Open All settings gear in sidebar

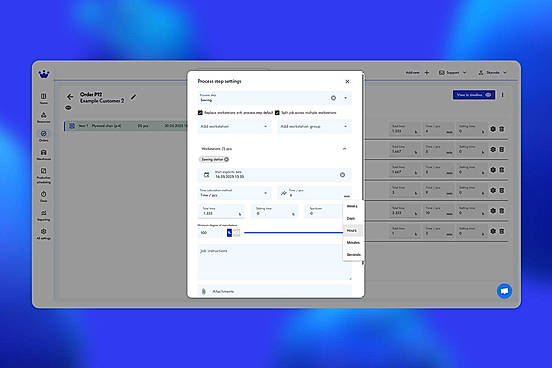[x=44, y=234]
